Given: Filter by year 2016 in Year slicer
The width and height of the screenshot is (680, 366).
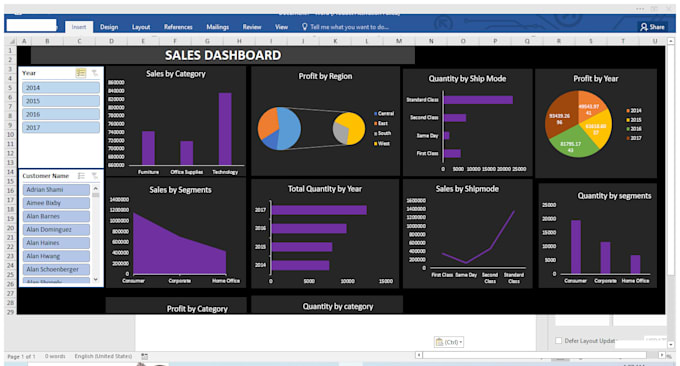Looking at the screenshot, I should [x=61, y=114].
